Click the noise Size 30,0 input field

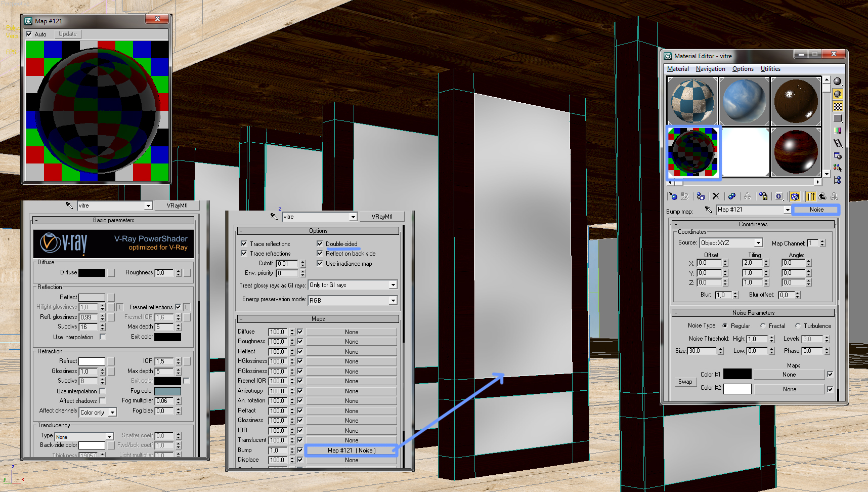click(703, 351)
